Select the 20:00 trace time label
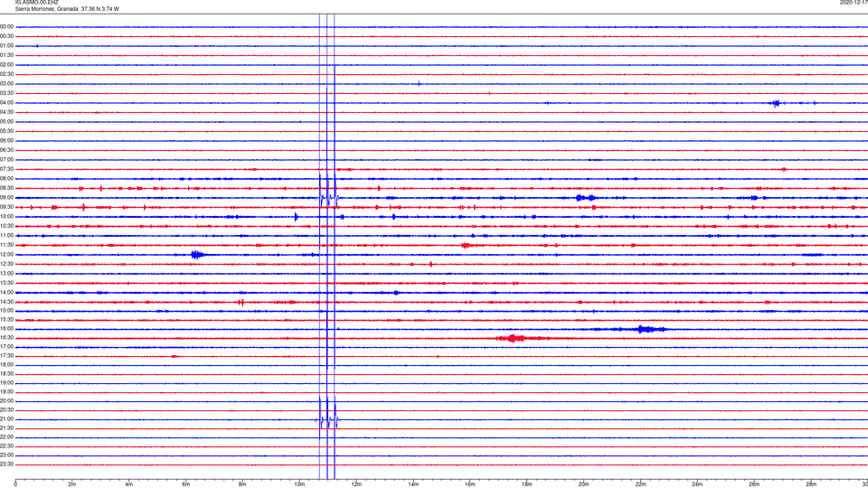The height and width of the screenshot is (488, 868). point(6,401)
